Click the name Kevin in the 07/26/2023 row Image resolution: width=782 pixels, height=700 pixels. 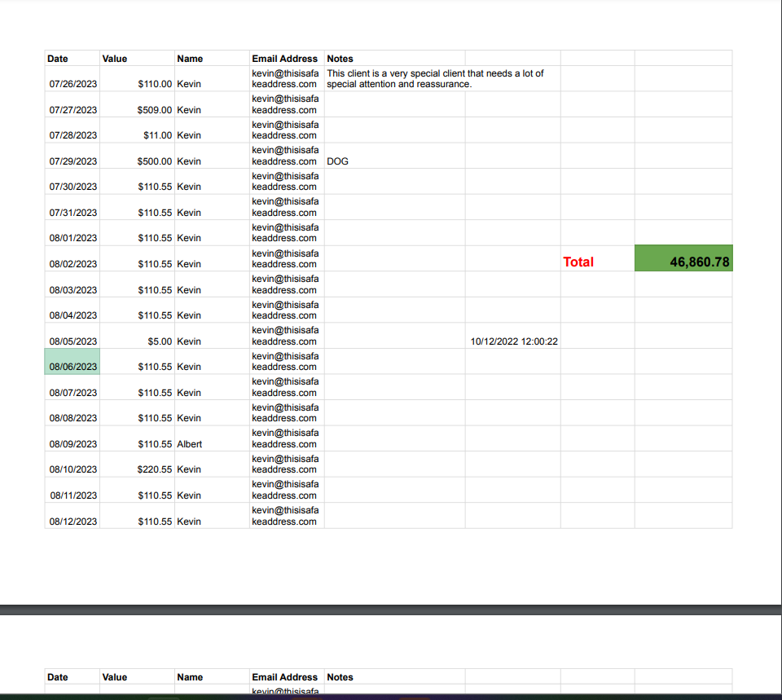(x=189, y=84)
